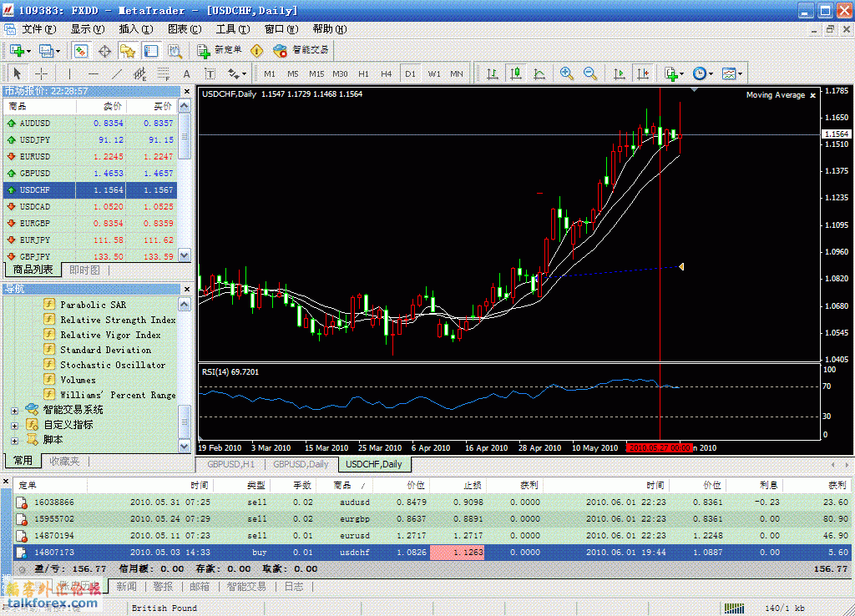The height and width of the screenshot is (616, 855).
Task: Select the GBPUSD row in market watch
Action: coord(90,174)
